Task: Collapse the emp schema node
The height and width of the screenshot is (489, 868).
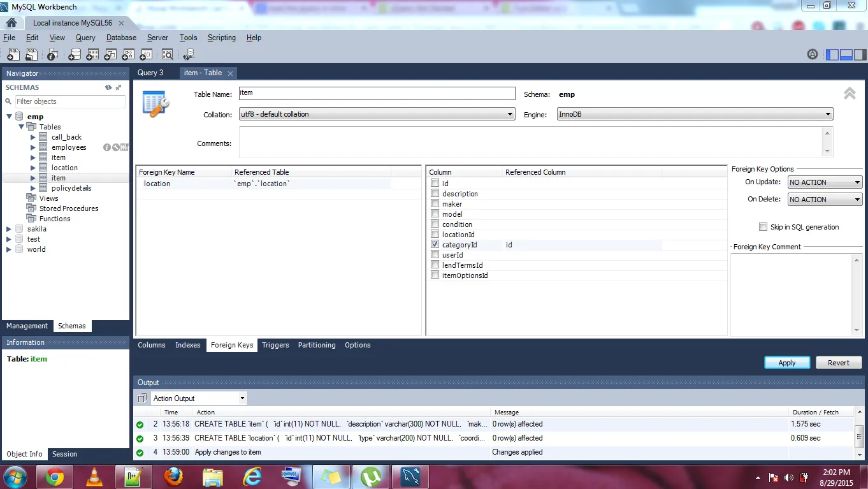Action: coord(10,117)
